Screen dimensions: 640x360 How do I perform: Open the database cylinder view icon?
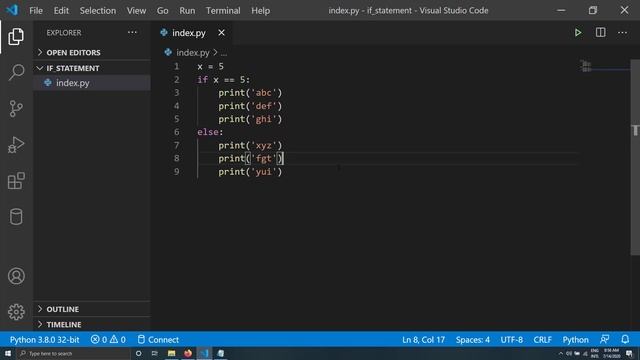pos(16,216)
